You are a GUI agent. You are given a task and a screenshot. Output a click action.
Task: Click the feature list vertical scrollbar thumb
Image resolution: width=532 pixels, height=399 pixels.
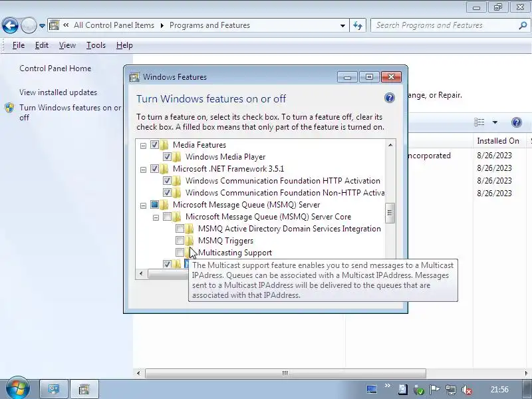[390, 213]
